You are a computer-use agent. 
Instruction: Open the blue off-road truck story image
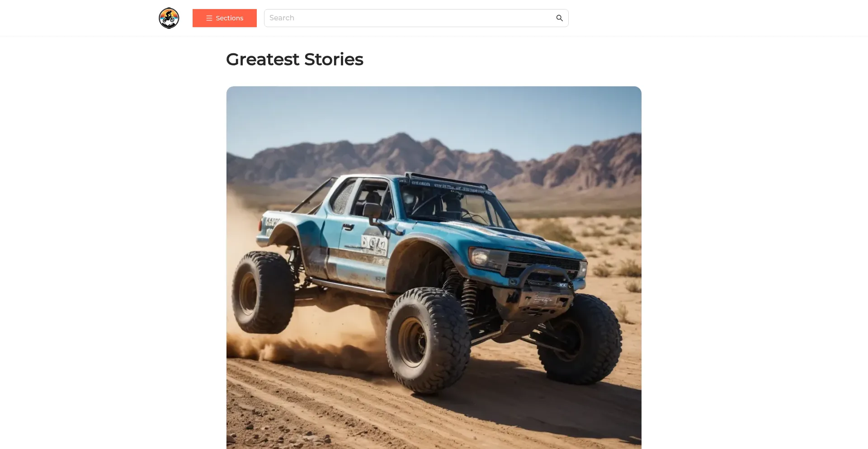[434, 268]
